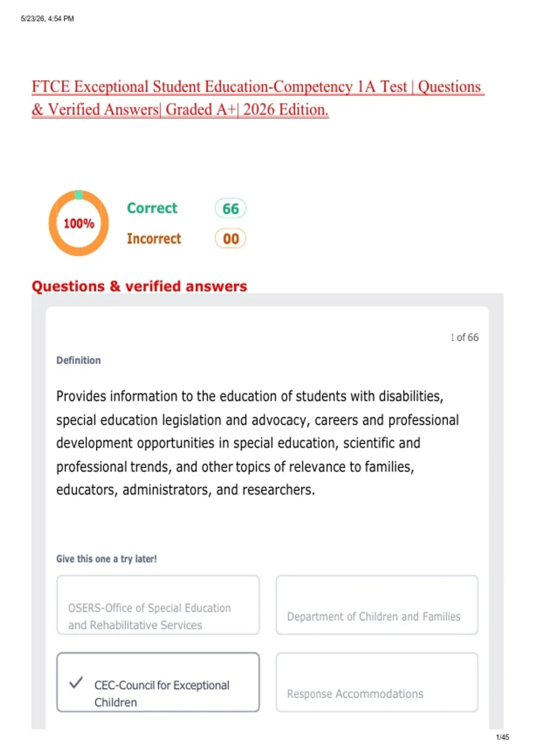Click the green segment on score ring

pos(79,195)
